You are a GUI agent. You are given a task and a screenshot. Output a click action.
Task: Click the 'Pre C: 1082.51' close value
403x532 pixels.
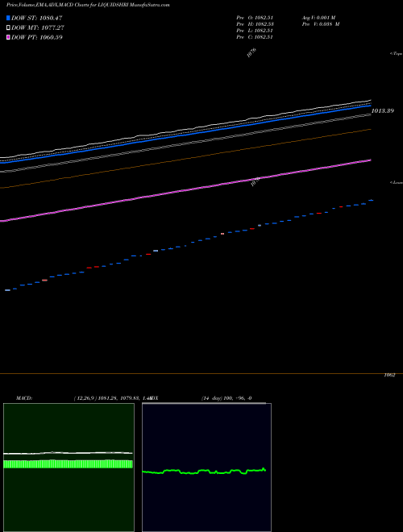[255, 37]
